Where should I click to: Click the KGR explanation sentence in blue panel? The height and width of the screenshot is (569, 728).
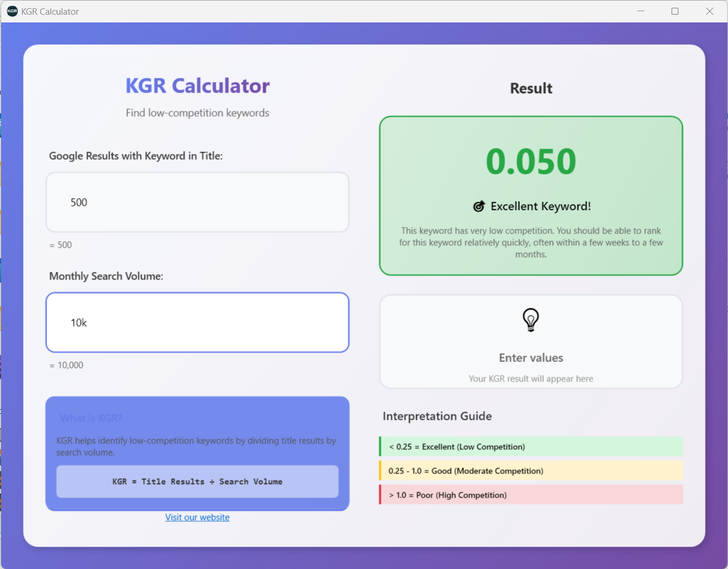tap(196, 446)
